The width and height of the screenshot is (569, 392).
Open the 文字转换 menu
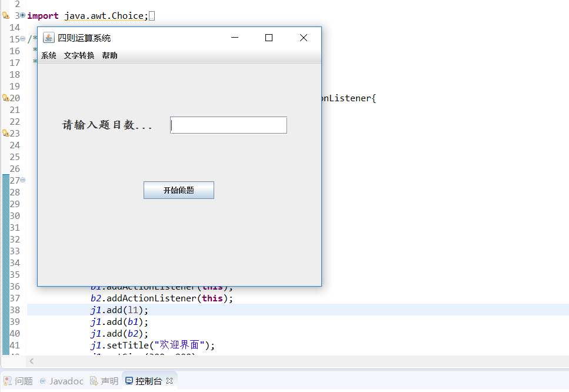point(79,55)
